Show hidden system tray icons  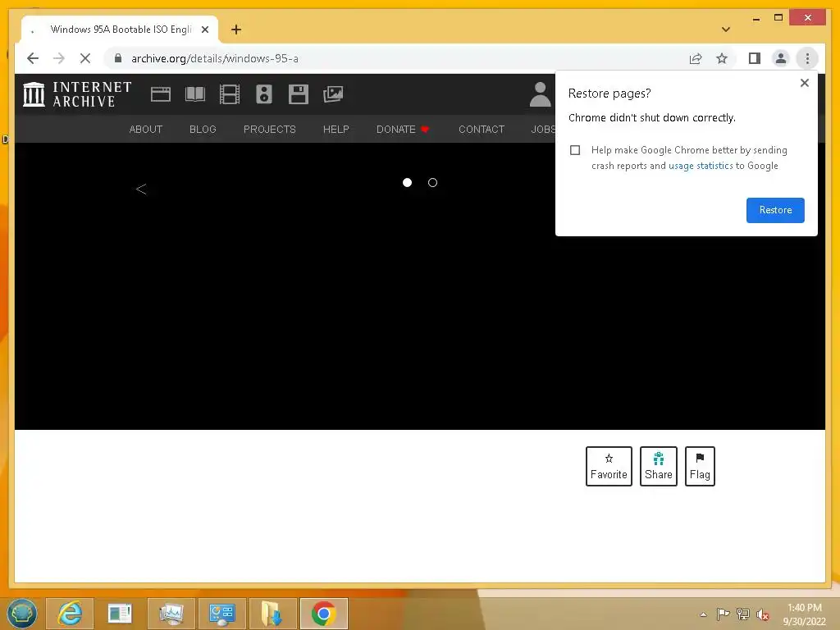pos(703,614)
